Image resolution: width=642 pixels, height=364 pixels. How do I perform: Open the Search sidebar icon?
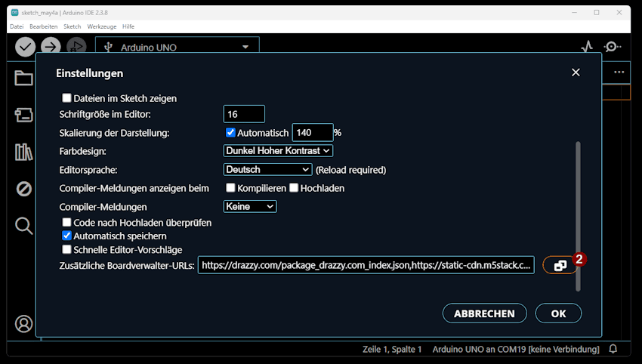[23, 226]
